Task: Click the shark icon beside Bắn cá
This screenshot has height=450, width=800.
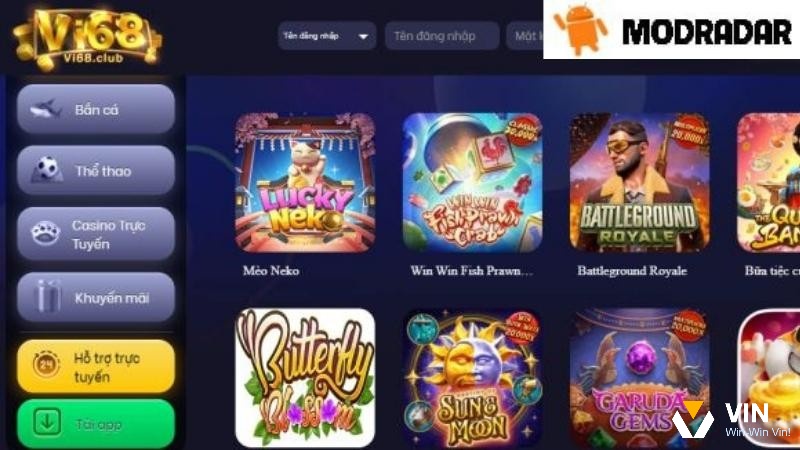Action: coord(45,109)
